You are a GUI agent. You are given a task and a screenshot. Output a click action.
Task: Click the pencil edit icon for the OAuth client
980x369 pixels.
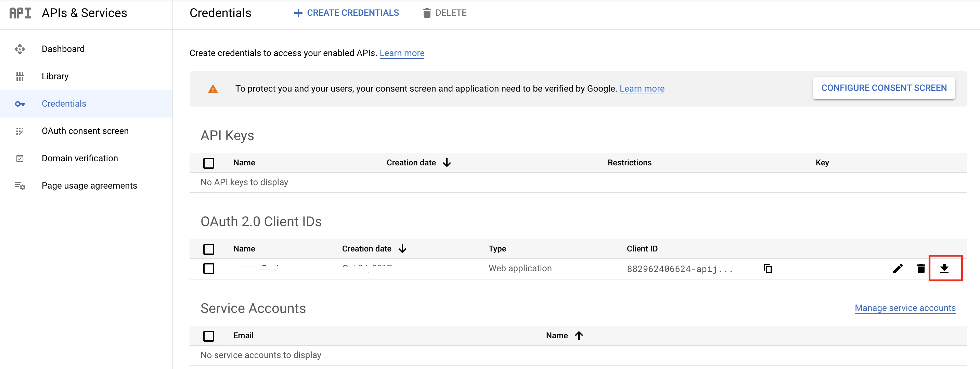(x=898, y=269)
